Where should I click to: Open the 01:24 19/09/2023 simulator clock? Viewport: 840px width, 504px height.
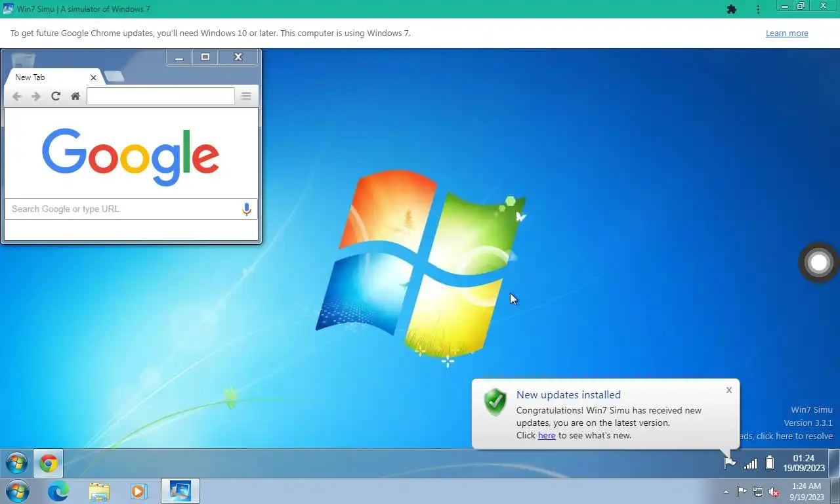coord(804,463)
